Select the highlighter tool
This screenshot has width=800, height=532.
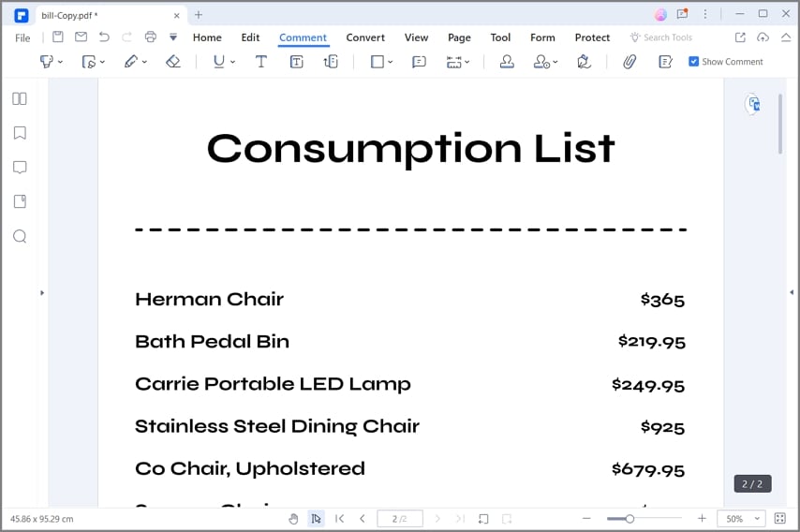click(x=47, y=62)
